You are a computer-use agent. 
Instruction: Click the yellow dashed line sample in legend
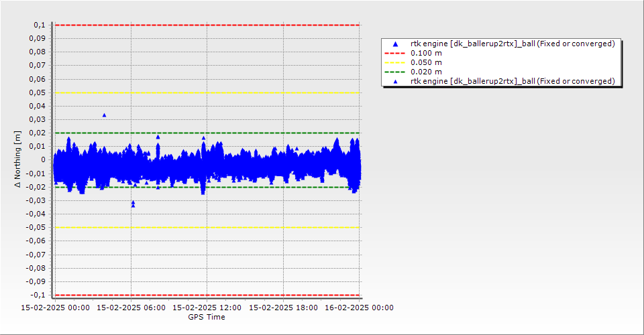[395, 62]
